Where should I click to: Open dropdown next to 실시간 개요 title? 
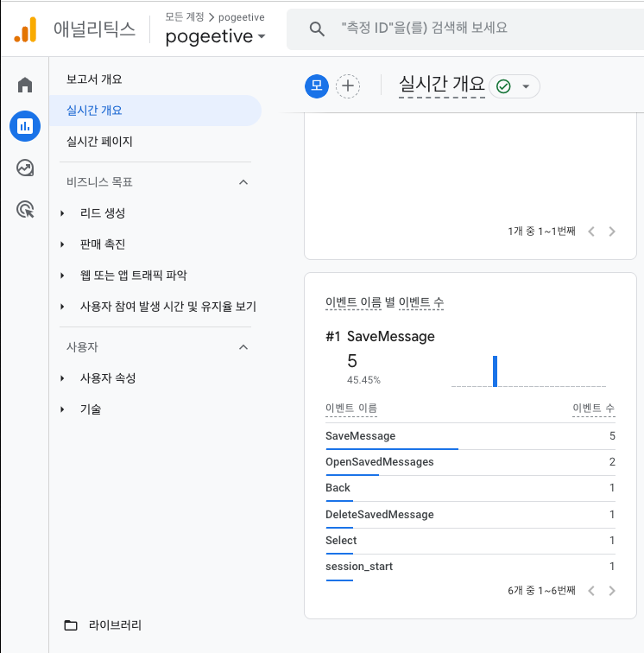pyautogui.click(x=526, y=86)
